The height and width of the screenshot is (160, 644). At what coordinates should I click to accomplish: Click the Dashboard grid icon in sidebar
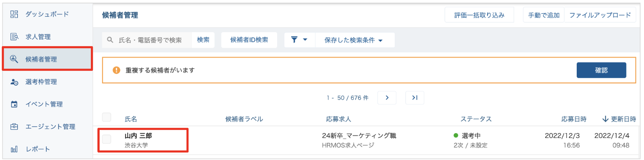click(14, 14)
